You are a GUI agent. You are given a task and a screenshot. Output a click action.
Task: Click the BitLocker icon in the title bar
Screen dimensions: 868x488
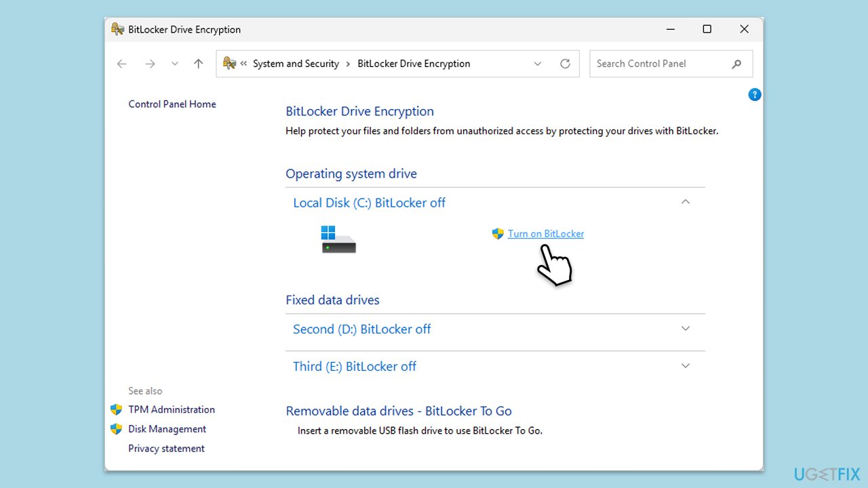117,29
